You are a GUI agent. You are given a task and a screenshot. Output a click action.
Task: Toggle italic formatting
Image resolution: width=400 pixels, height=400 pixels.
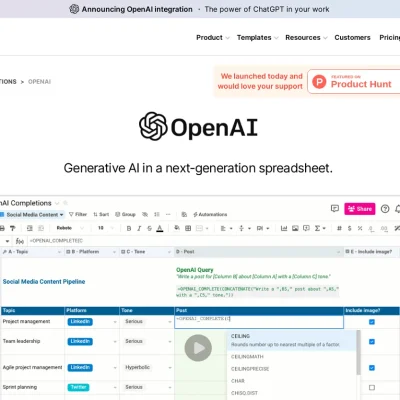(x=139, y=228)
